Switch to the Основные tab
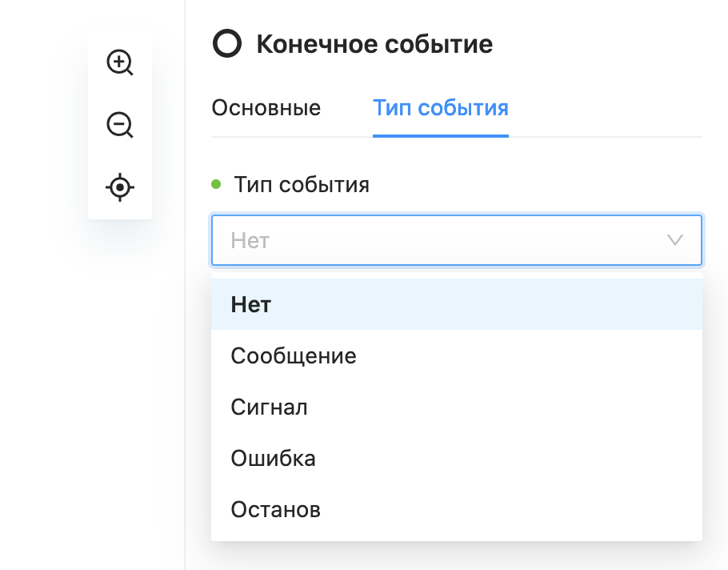This screenshot has height=570, width=728. point(266,107)
